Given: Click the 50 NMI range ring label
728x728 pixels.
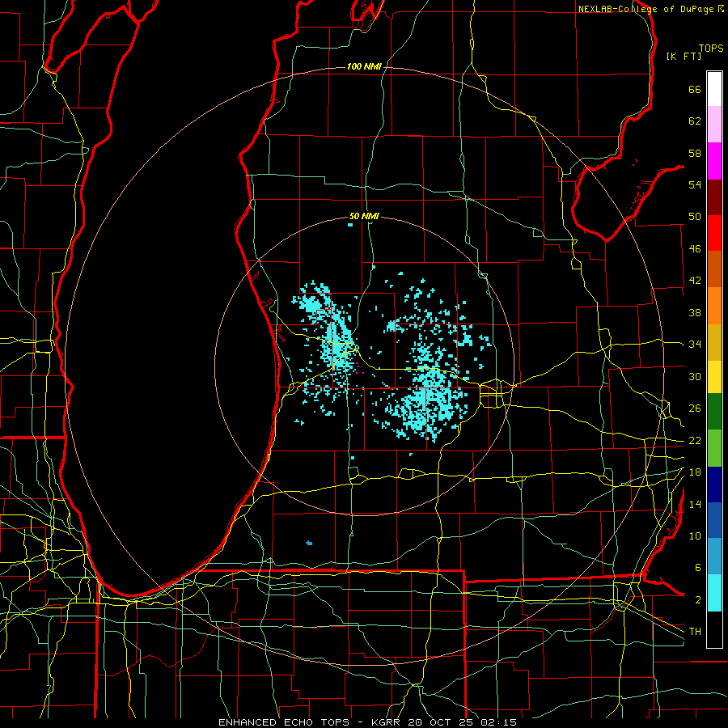Looking at the screenshot, I should pos(364,216).
